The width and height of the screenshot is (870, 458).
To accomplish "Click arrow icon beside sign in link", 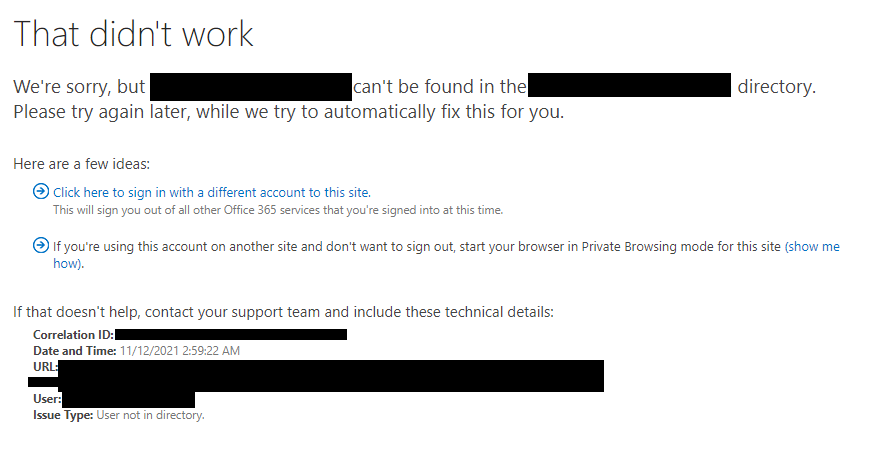I will point(41,192).
